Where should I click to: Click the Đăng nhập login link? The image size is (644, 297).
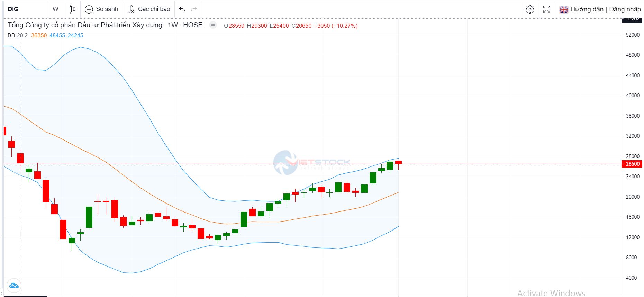click(625, 9)
